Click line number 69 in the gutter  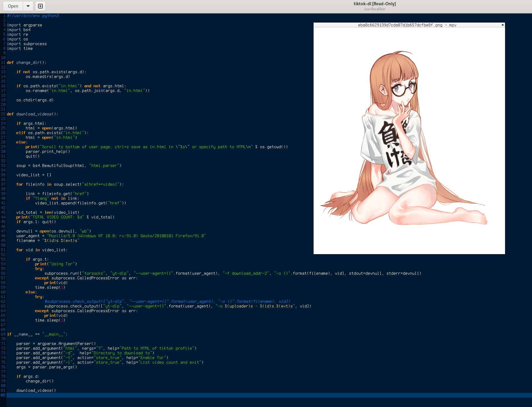(3, 334)
